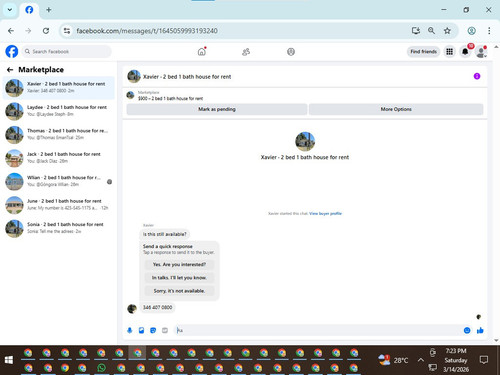Open Xavier conversation in the list

pos(59,88)
